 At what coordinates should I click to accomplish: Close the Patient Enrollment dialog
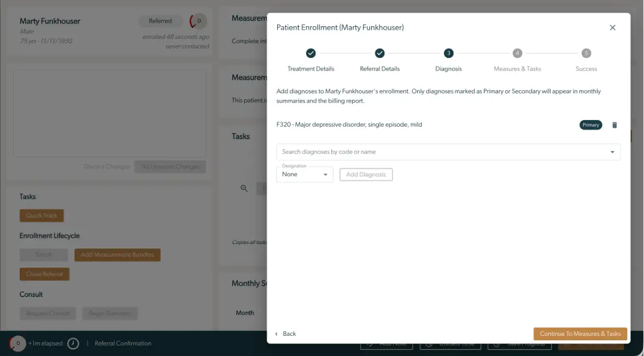pyautogui.click(x=612, y=27)
